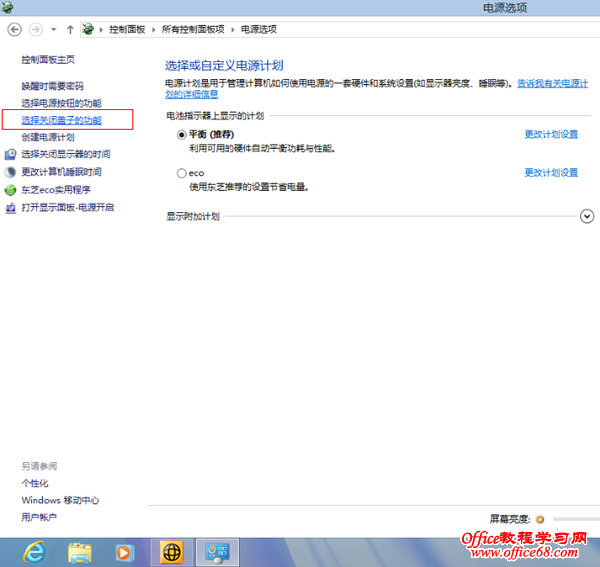Open 东芝eco实用程序 link
This screenshot has width=600, height=567.
(x=56, y=190)
